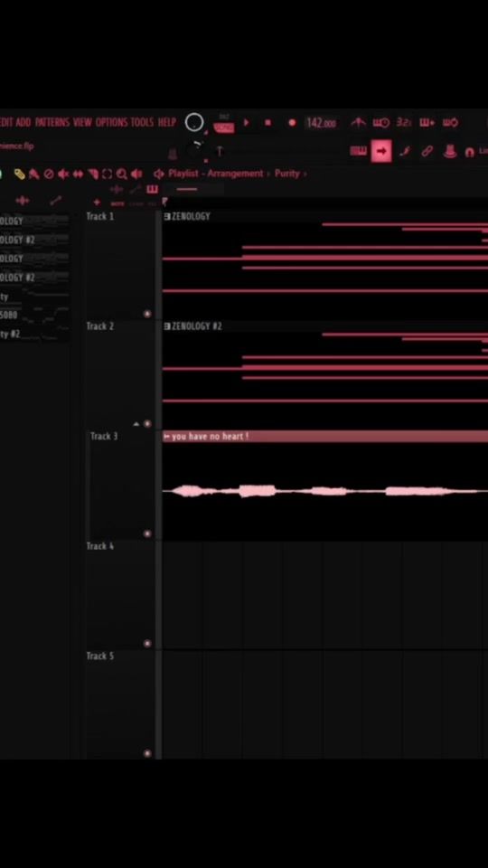Select the first ZENOLOGY #2 picker entry
The height and width of the screenshot is (868, 488).
point(34,240)
